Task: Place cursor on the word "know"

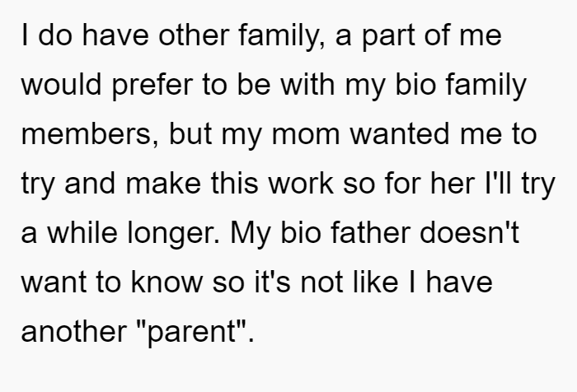Action: [x=167, y=282]
